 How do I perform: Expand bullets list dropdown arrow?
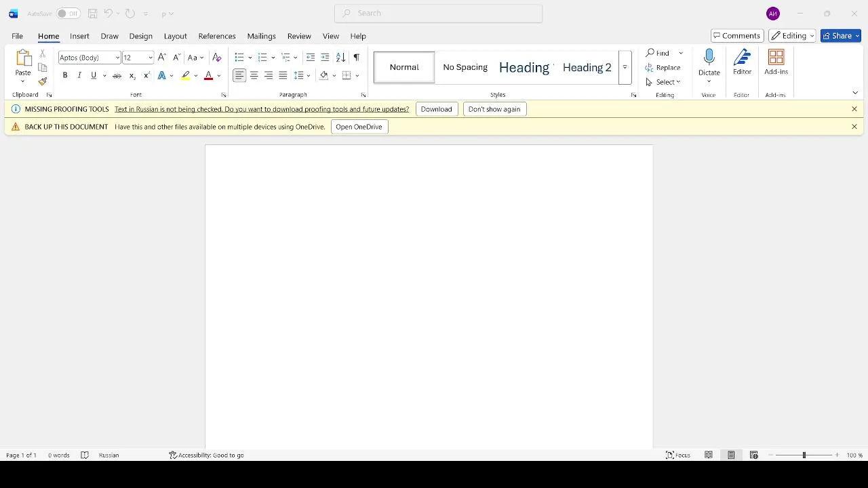pos(250,58)
